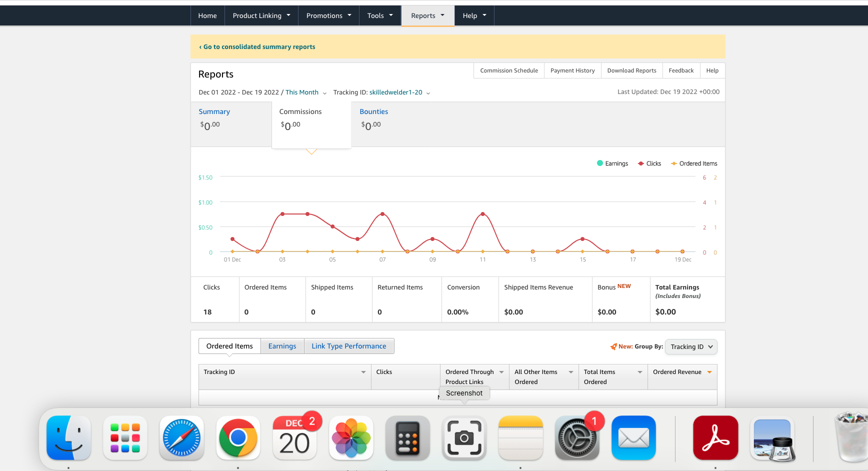Open the Help menu in navbar
Viewport: 868px width, 471px height.
click(x=474, y=15)
